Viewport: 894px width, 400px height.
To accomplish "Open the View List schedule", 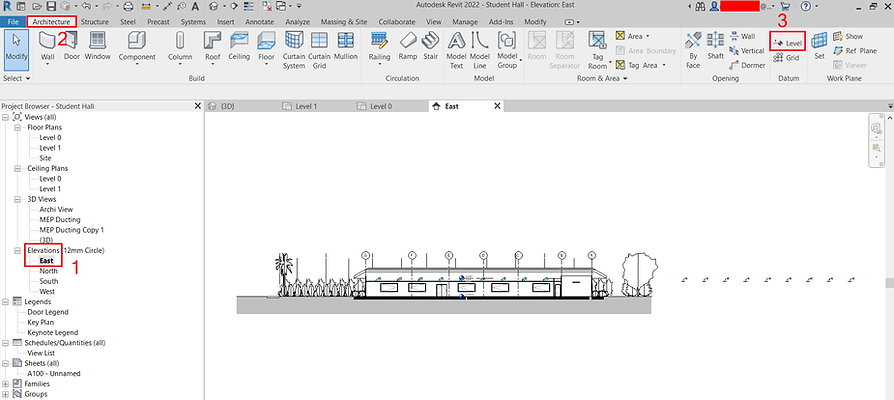I will pyautogui.click(x=41, y=353).
